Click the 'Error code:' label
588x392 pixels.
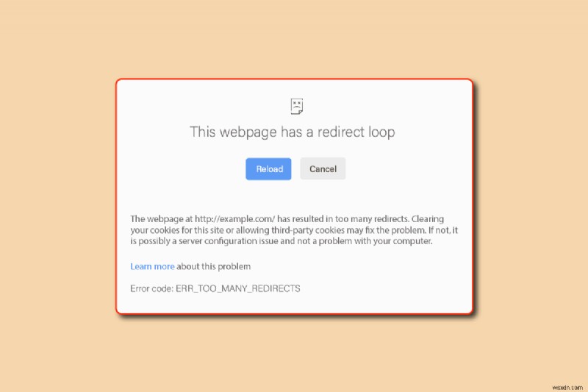point(152,288)
